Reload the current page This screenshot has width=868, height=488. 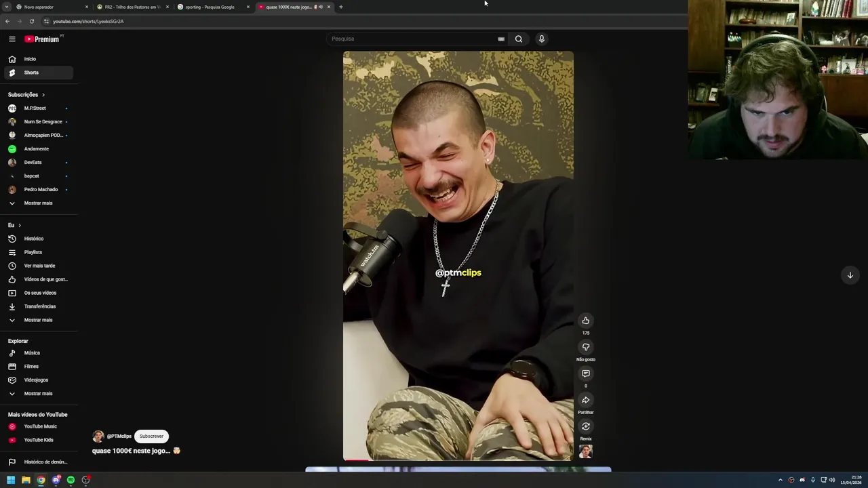pos(32,21)
